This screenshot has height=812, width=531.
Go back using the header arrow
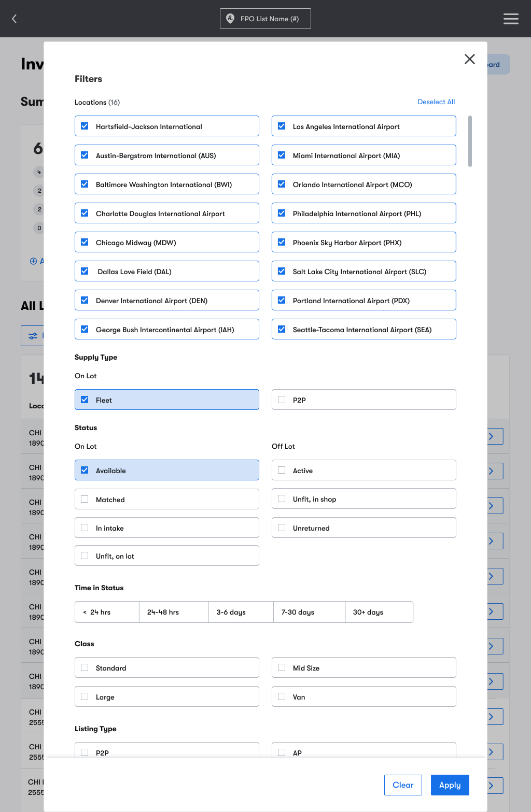coord(15,19)
